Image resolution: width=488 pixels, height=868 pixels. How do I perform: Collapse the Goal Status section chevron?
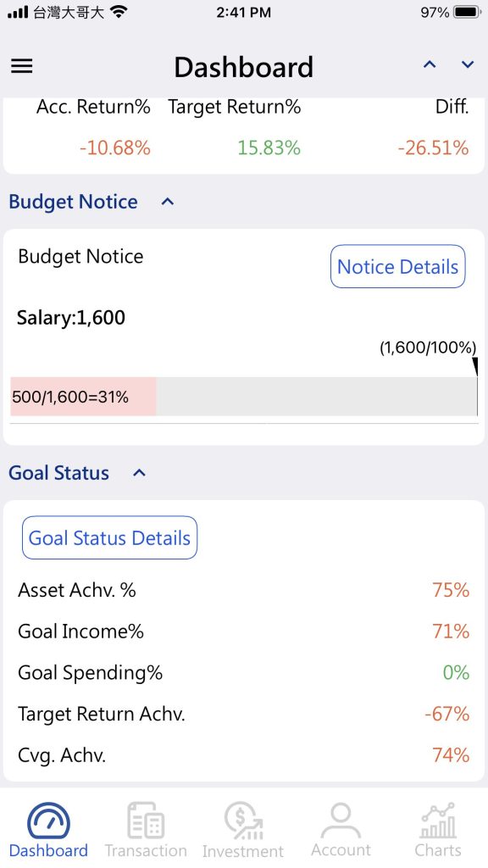(x=140, y=473)
